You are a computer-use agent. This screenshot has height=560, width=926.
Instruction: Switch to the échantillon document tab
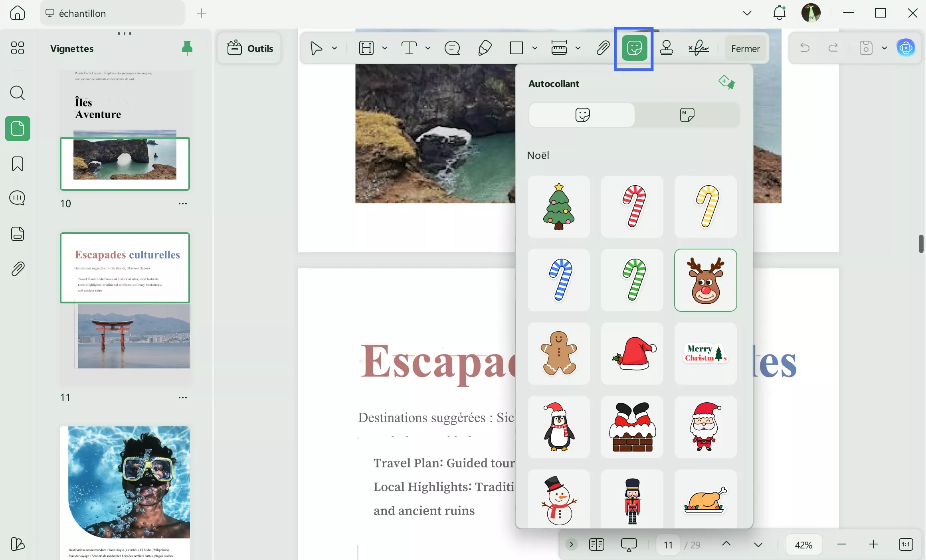point(82,13)
